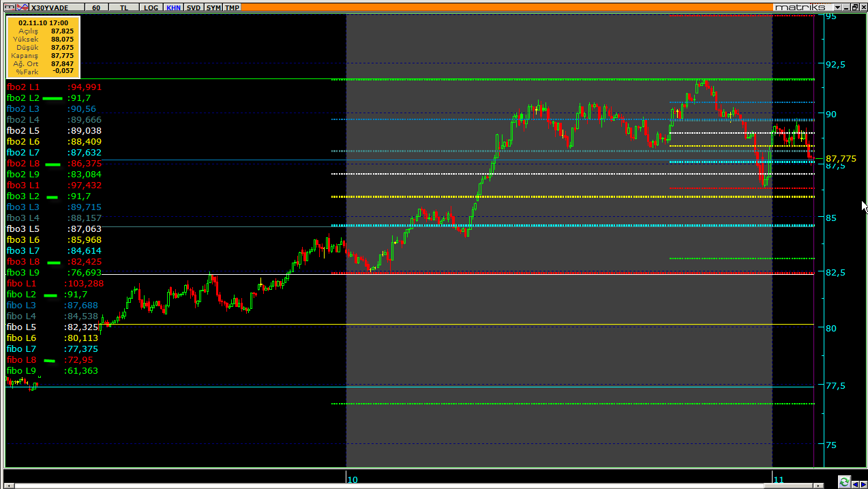Click the red-blue indicator wave icon
The image size is (868, 489).
coord(22,8)
